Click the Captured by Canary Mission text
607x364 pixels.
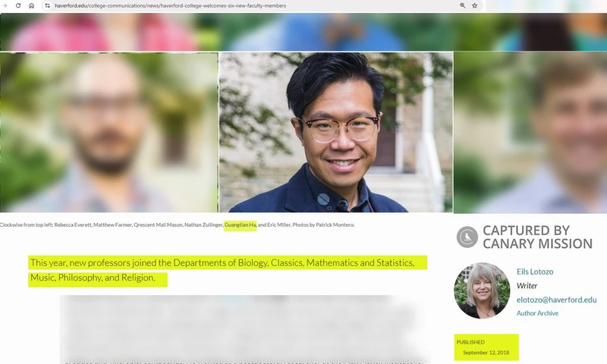tap(537, 237)
